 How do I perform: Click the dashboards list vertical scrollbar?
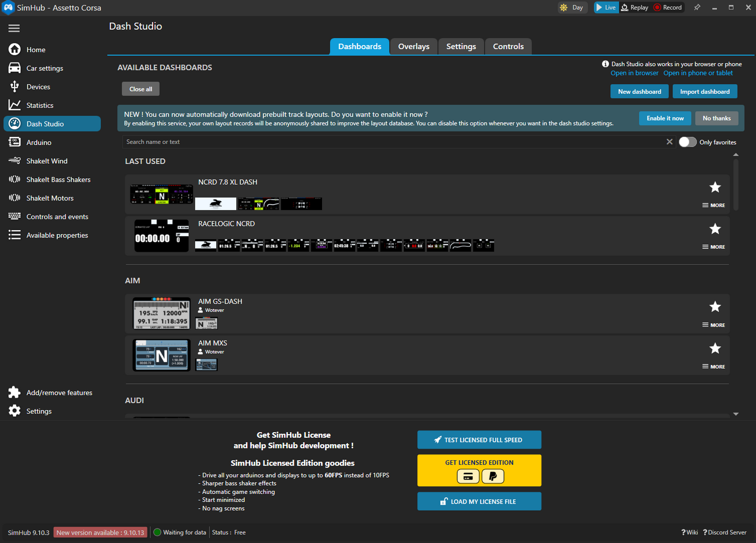point(736,184)
